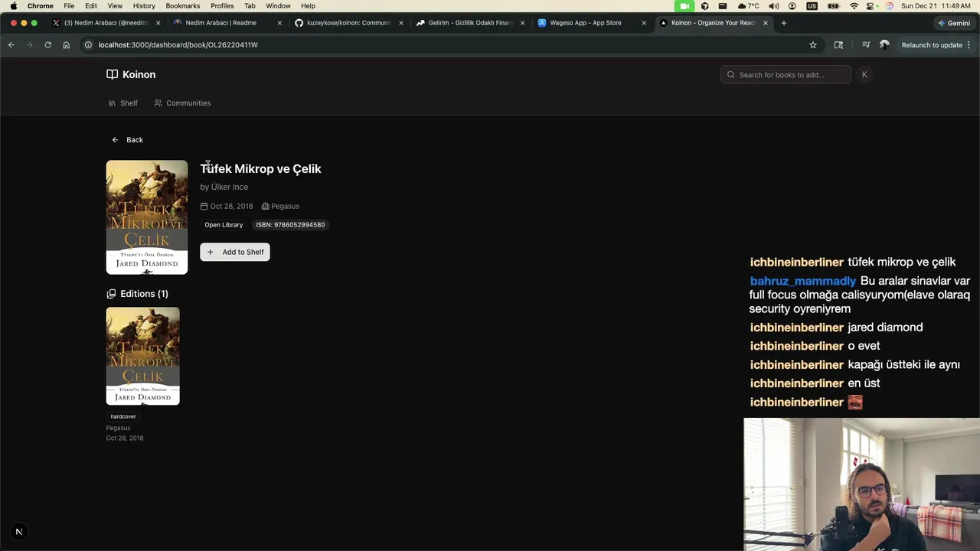Switch to Nedim Arabacı | Readme tab
Viewport: 980px width, 551px height.
[227, 23]
